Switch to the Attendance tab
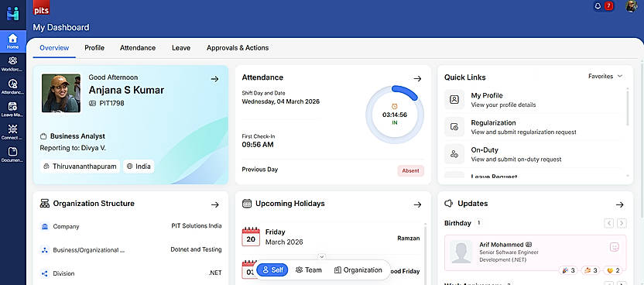644x285 pixels. tap(138, 48)
